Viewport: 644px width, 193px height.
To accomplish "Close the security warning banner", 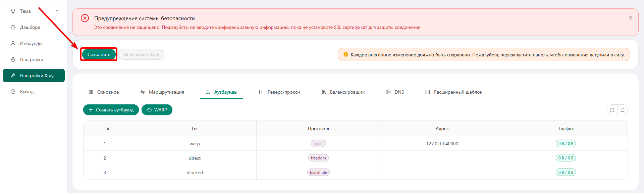I will (x=631, y=18).
